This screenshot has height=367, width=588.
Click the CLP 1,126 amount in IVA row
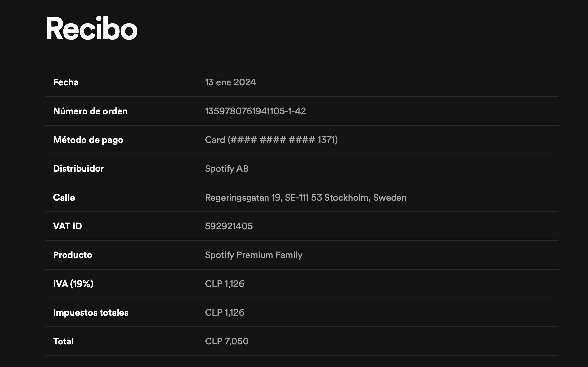(x=224, y=284)
